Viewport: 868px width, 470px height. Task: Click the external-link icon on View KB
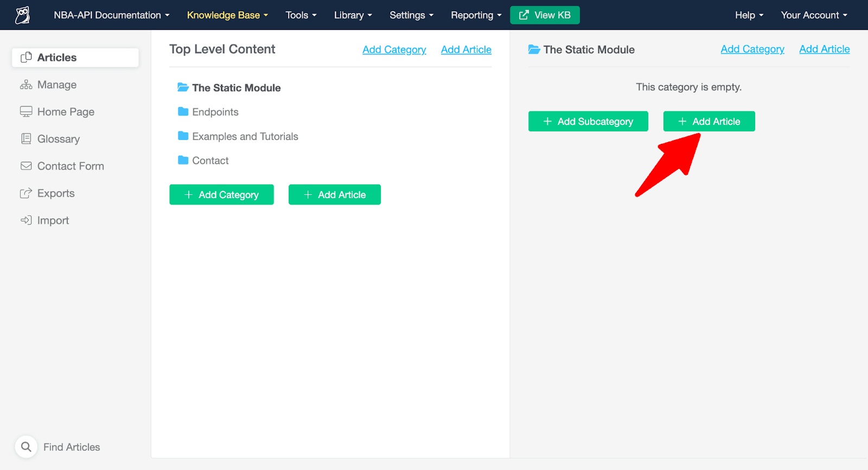[x=524, y=15]
